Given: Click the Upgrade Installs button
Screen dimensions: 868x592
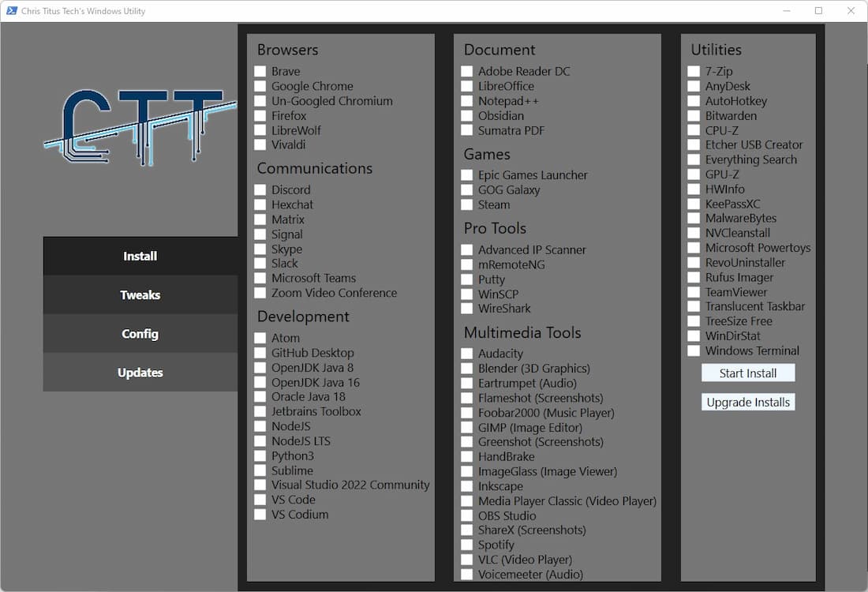Looking at the screenshot, I should [748, 402].
